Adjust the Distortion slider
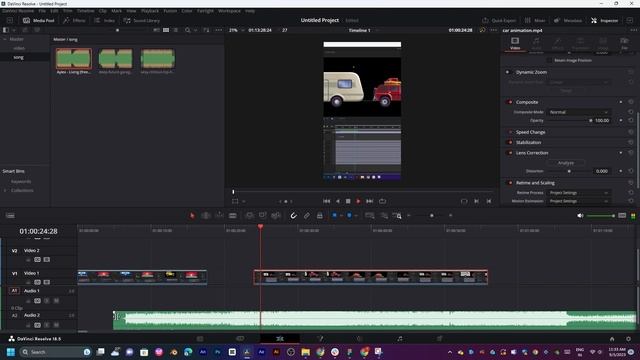The image size is (640, 360). coord(569,171)
